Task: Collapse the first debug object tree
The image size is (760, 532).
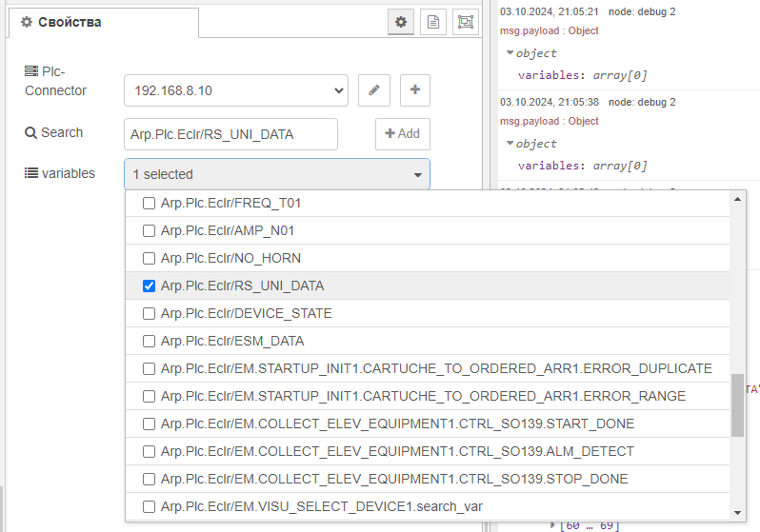Action: [x=510, y=53]
